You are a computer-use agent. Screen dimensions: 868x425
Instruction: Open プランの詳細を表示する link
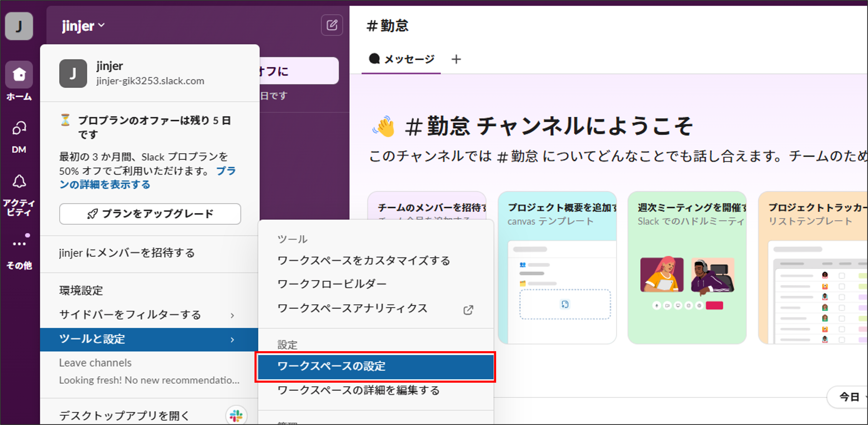(147, 178)
